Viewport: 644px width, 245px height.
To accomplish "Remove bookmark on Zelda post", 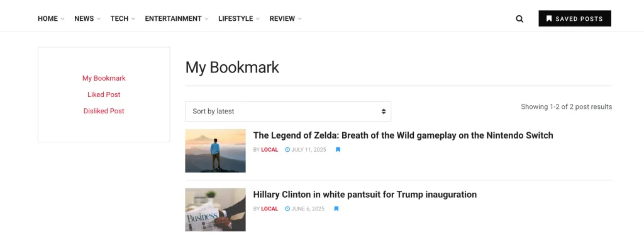I will point(338,150).
